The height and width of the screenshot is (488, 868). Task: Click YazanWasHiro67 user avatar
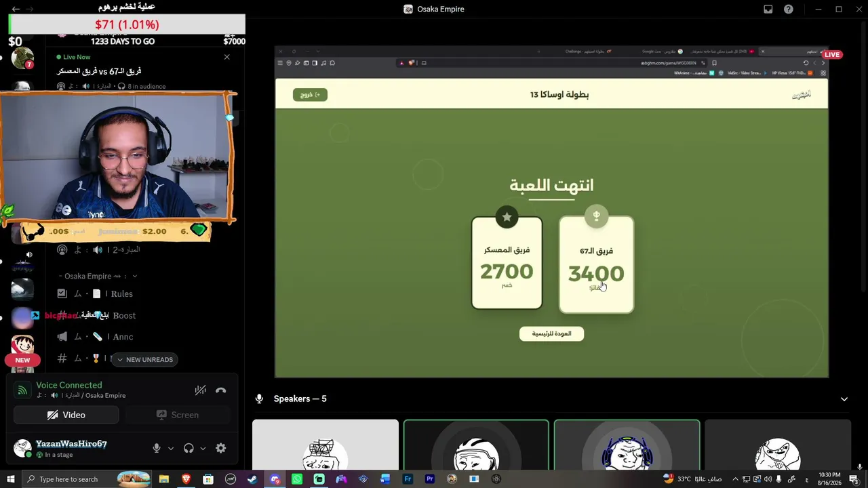22,448
